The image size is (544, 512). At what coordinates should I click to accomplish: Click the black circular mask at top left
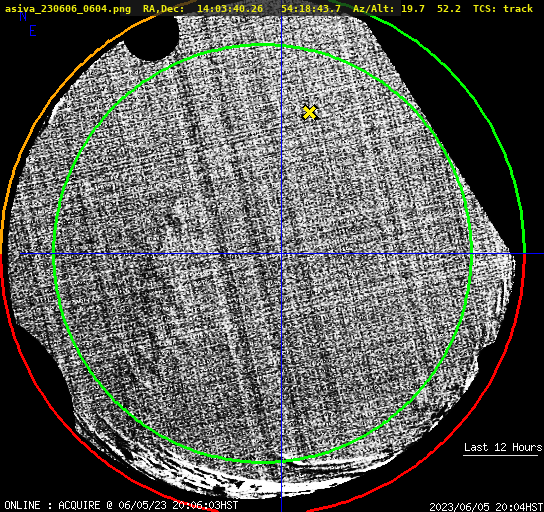pyautogui.click(x=152, y=37)
